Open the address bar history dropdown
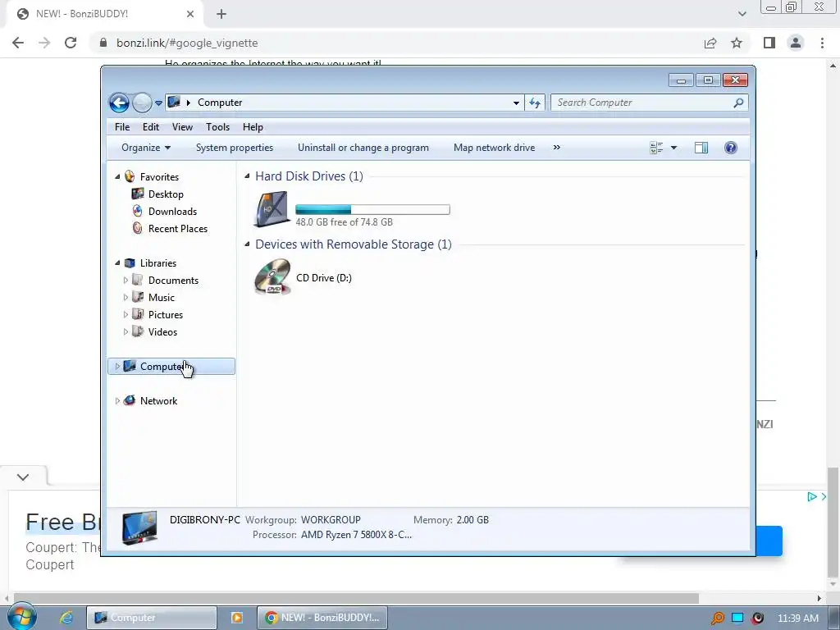Image resolution: width=840 pixels, height=630 pixels. 516,103
